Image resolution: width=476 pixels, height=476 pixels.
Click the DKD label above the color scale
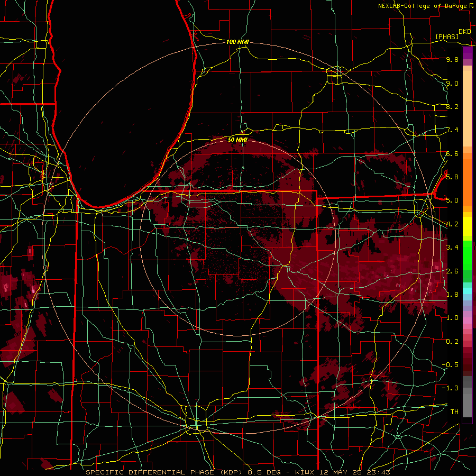[465, 31]
